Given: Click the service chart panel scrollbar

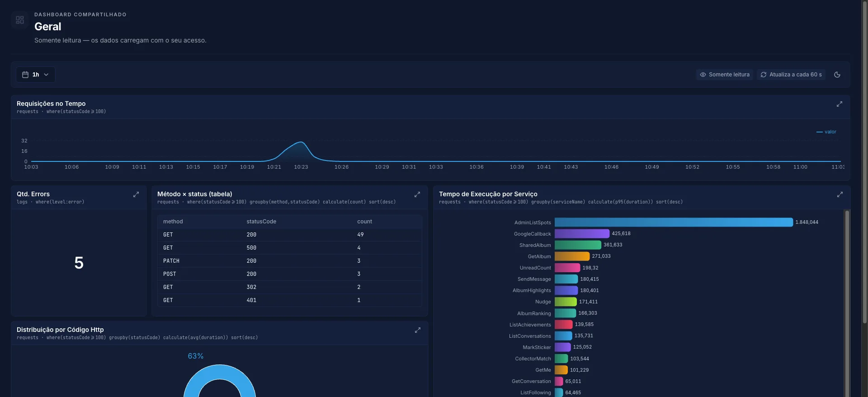Looking at the screenshot, I should [847, 303].
